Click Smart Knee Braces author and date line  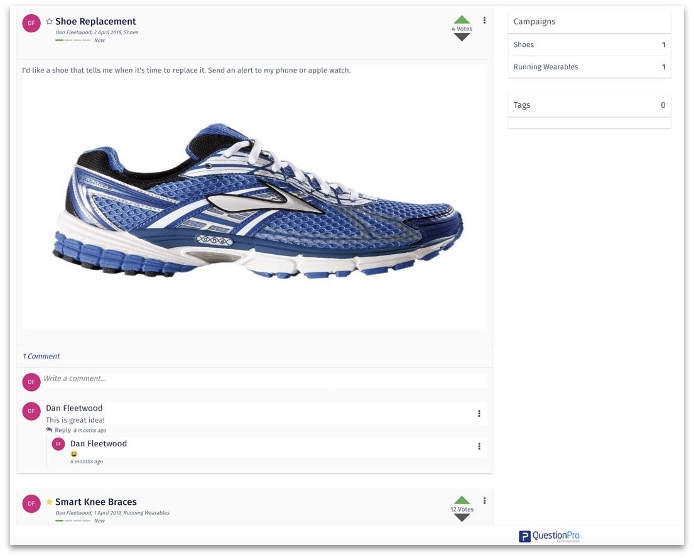coord(112,513)
